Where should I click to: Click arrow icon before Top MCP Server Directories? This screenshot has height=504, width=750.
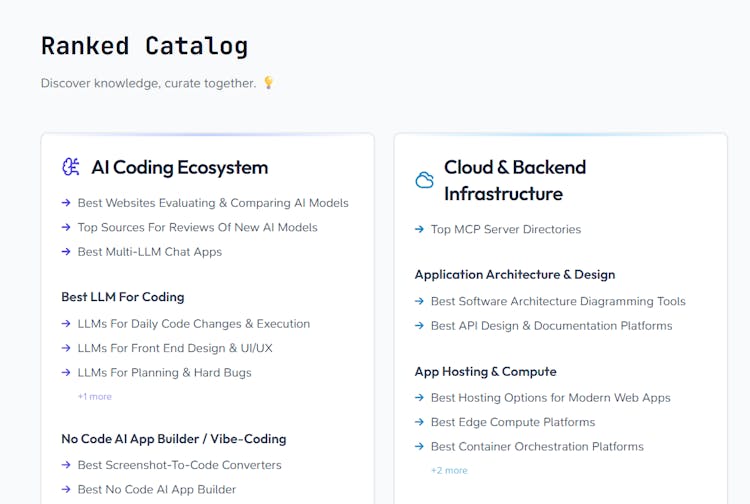pyautogui.click(x=419, y=229)
